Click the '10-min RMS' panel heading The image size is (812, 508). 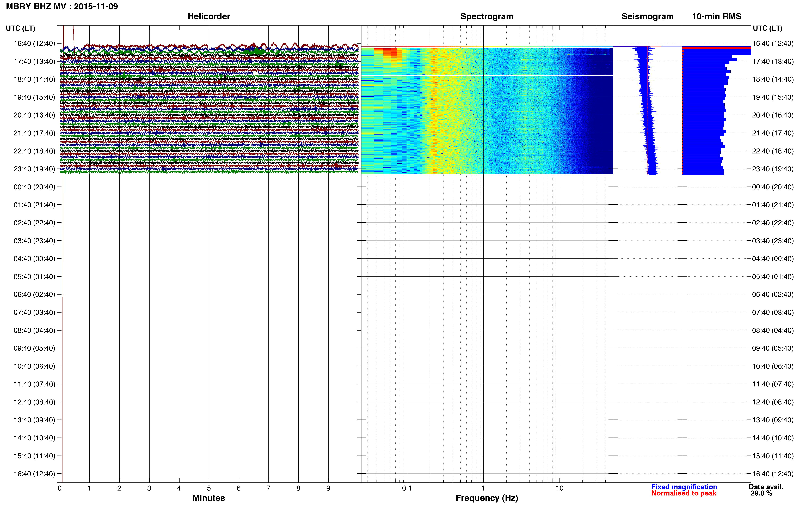[x=717, y=16]
